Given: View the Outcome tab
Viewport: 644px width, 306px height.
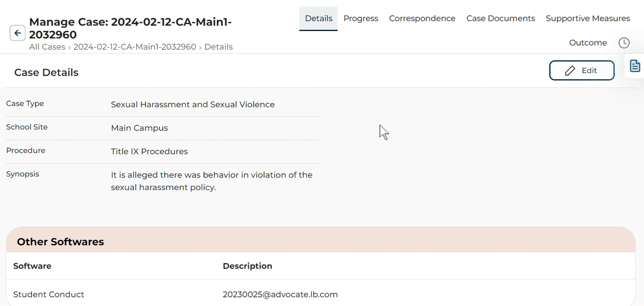Looking at the screenshot, I should click(588, 43).
